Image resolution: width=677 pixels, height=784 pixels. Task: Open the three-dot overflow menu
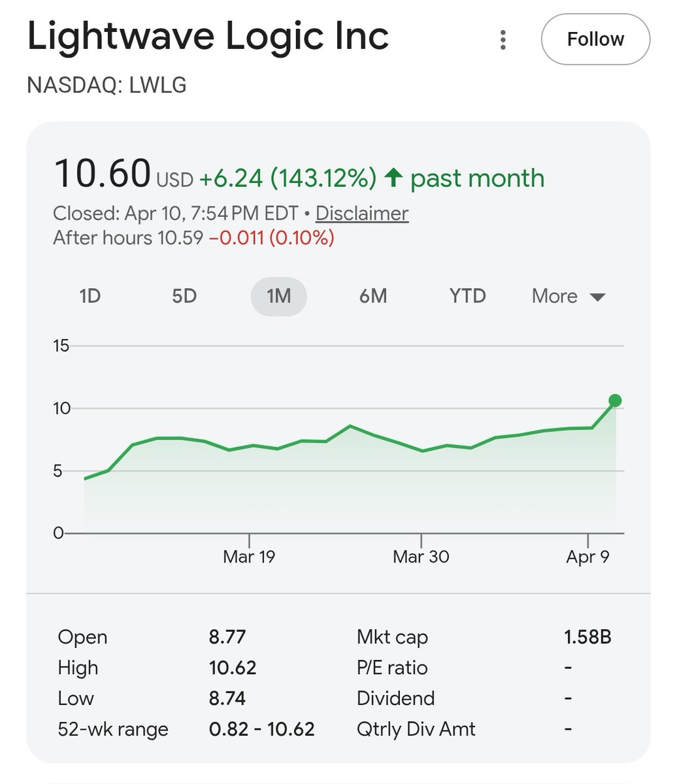[x=503, y=39]
